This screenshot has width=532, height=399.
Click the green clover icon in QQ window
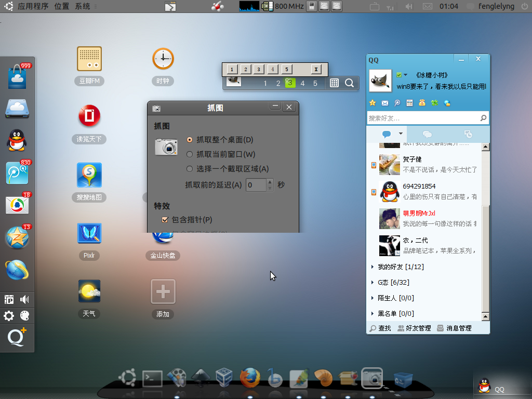point(435,103)
